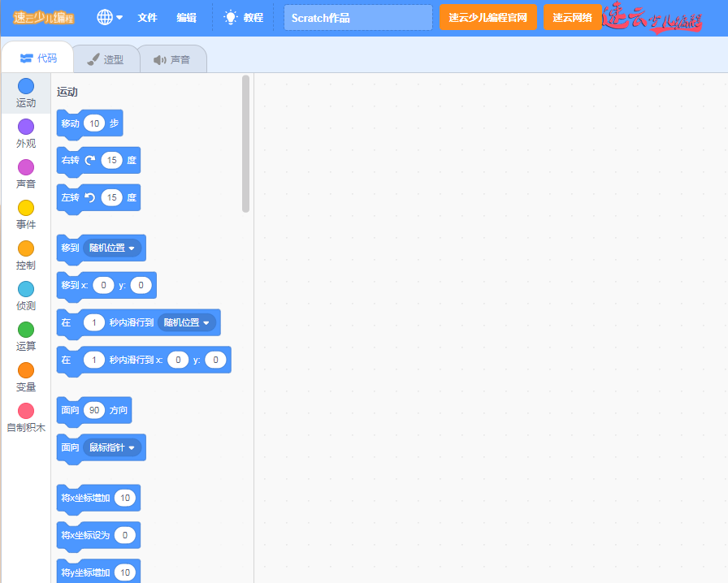The image size is (728, 583).
Task: Select the 控制 (Control) category circle
Action: 26,249
